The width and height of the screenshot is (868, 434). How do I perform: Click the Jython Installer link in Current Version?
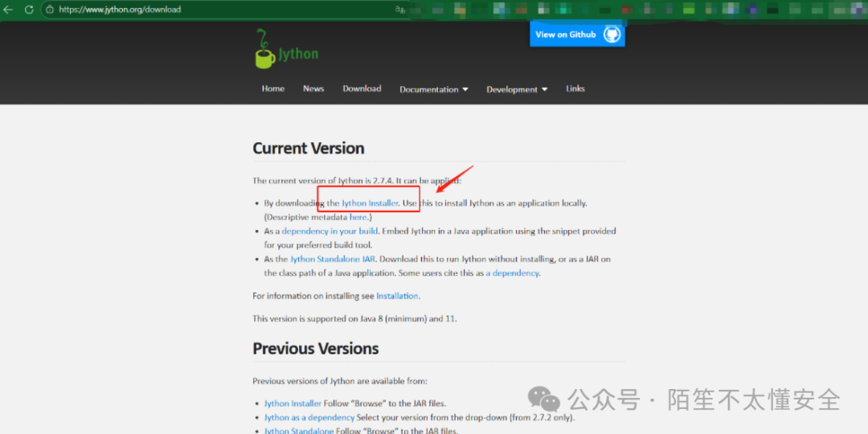point(370,203)
